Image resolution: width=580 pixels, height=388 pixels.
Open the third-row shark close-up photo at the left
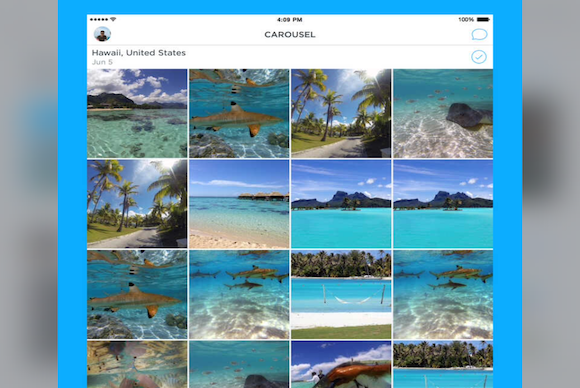[137, 294]
